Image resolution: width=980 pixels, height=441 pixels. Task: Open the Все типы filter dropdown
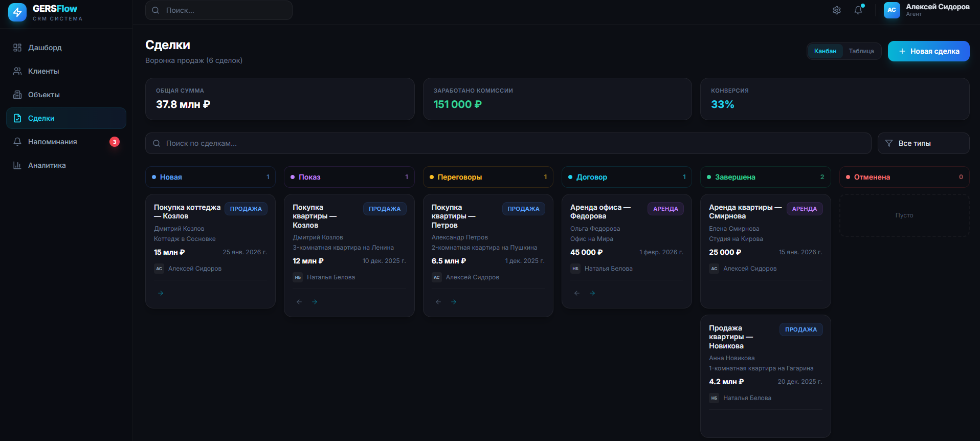point(923,143)
